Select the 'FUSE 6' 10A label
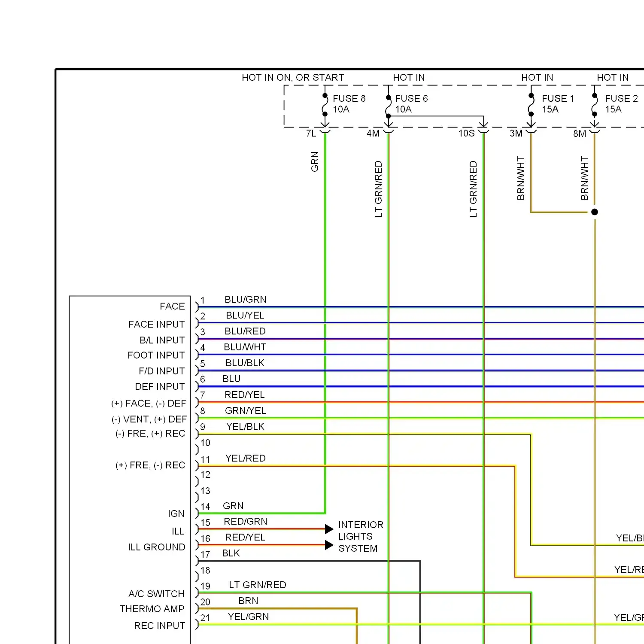This screenshot has height=644, width=644. tap(411, 104)
